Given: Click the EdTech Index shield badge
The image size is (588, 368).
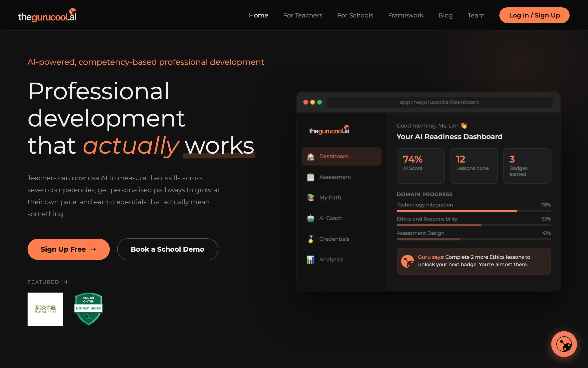Looking at the screenshot, I should point(88,309).
